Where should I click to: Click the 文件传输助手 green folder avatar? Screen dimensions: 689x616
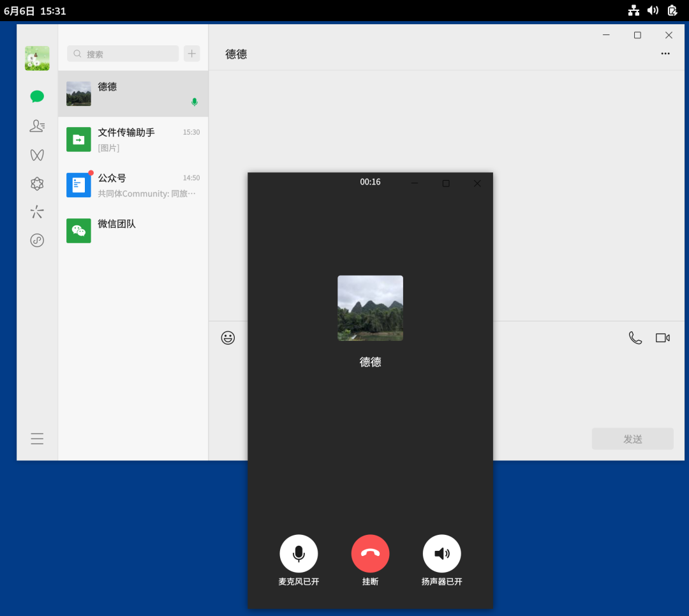78,139
